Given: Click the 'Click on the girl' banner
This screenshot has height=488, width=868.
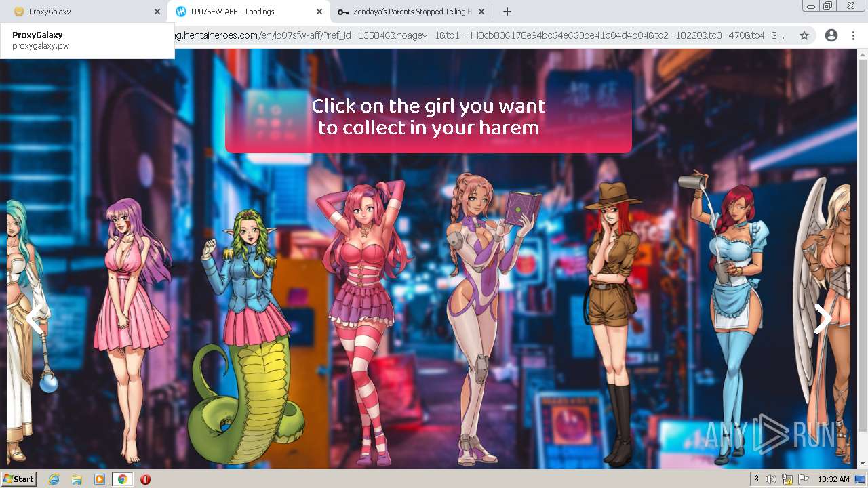Looking at the screenshot, I should coord(429,111).
